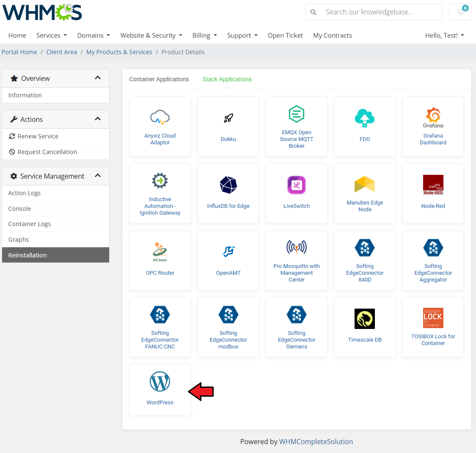Open Graphs in the sidebar
The height and width of the screenshot is (453, 476).
pyautogui.click(x=55, y=240)
